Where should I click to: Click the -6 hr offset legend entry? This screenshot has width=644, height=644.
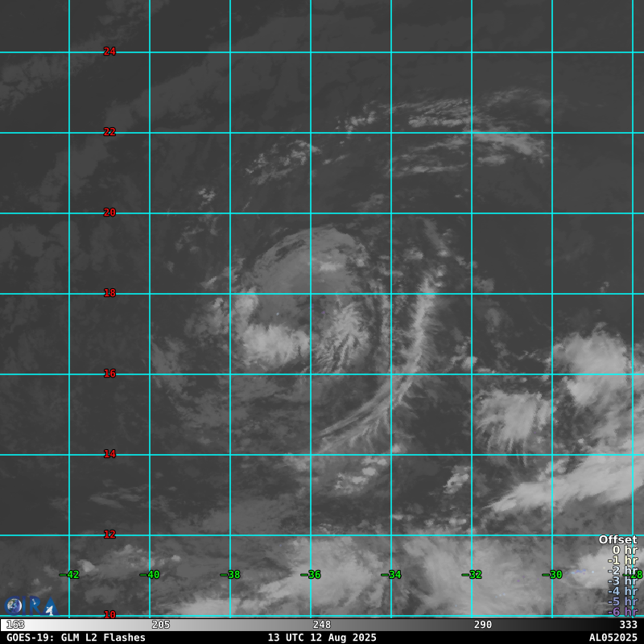tap(622, 613)
